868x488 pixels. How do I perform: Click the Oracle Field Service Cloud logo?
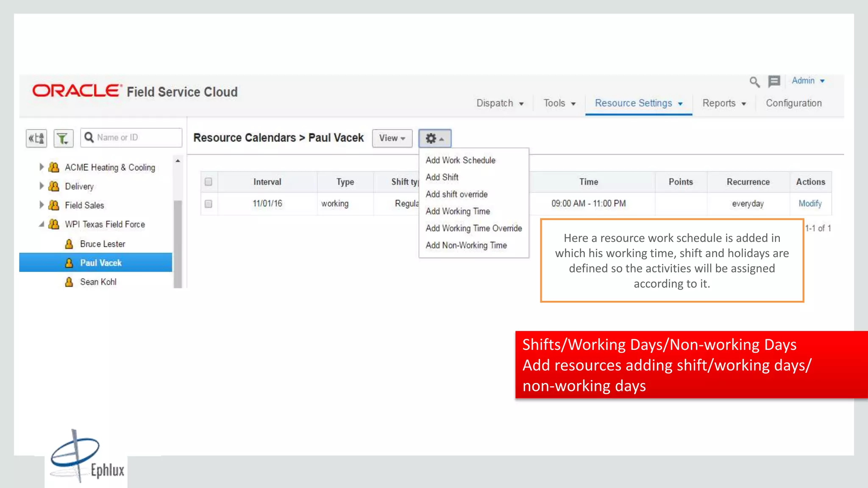(x=135, y=91)
